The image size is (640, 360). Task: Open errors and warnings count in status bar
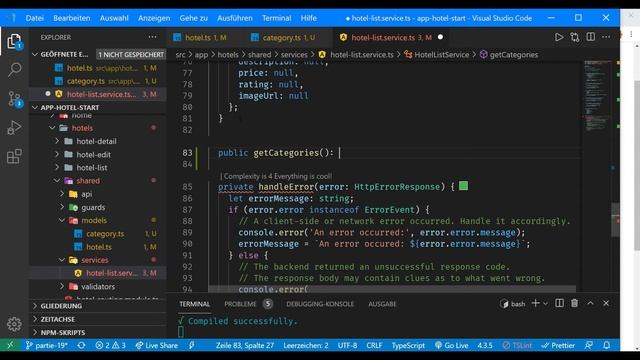pos(110,345)
